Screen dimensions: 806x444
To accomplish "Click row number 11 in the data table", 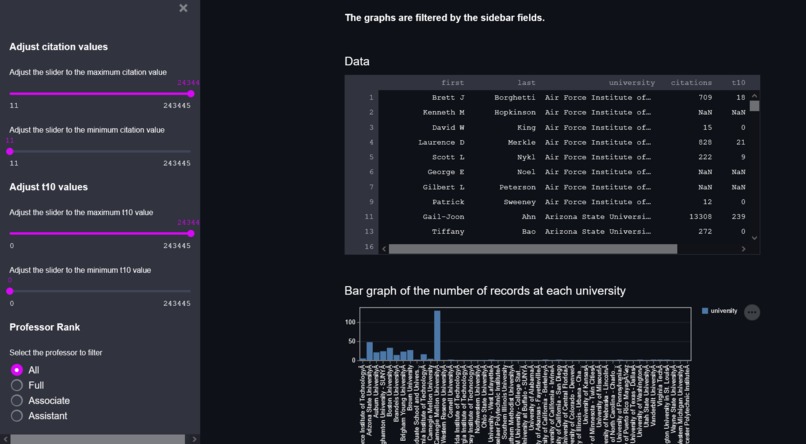I will 369,217.
